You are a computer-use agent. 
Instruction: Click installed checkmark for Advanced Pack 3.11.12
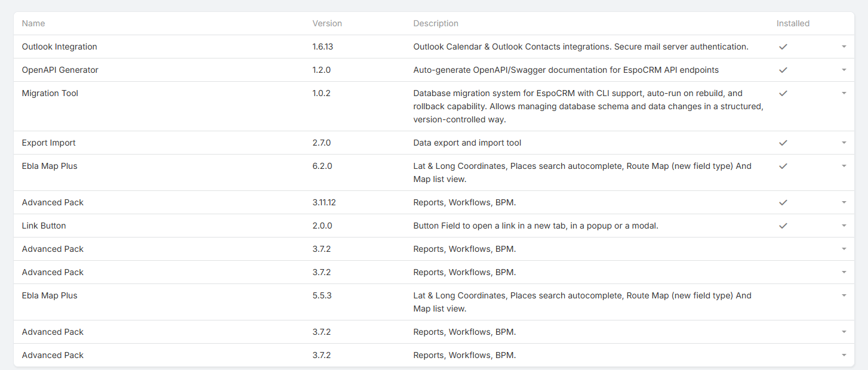783,202
